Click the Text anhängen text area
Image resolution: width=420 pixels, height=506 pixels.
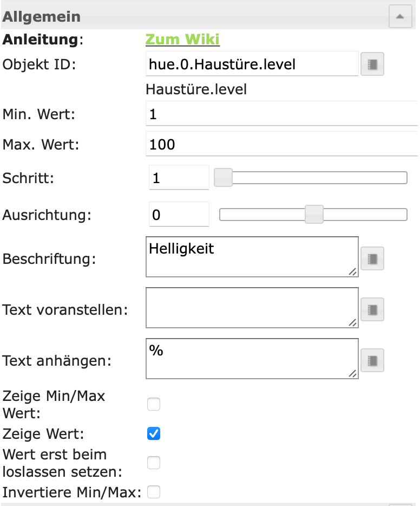(252, 359)
